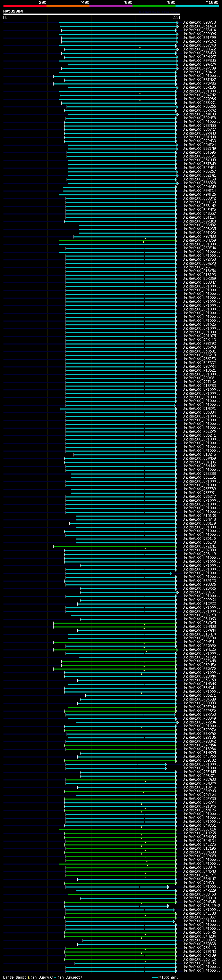This screenshot has width=222, height=980.
Task: Select the UniRef100_Q56FK6 label
Action: click(x=199, y=932)
